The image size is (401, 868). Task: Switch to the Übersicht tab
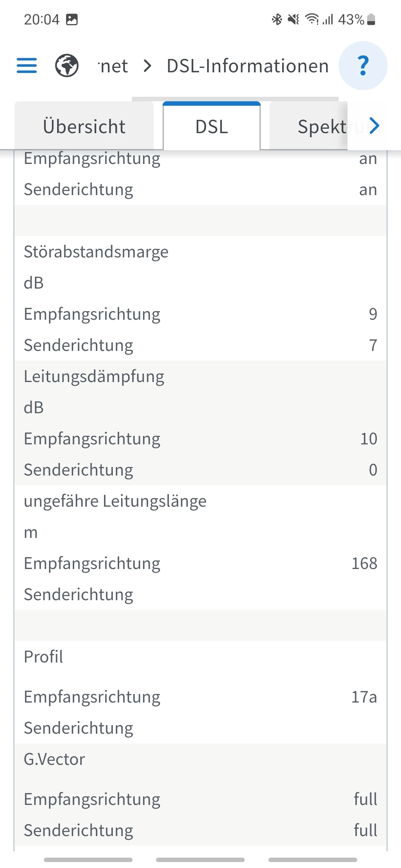[84, 126]
